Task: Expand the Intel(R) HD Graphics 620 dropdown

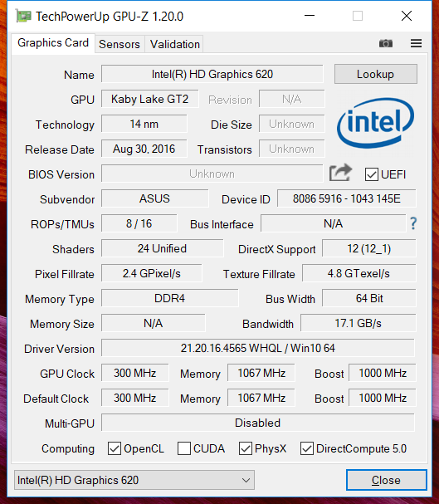Action: tap(134, 480)
